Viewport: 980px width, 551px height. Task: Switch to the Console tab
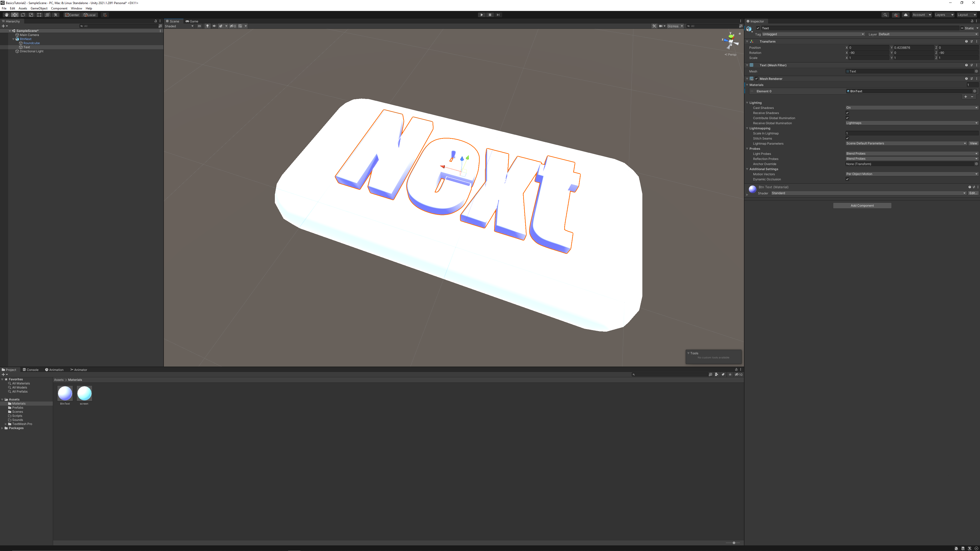point(30,370)
